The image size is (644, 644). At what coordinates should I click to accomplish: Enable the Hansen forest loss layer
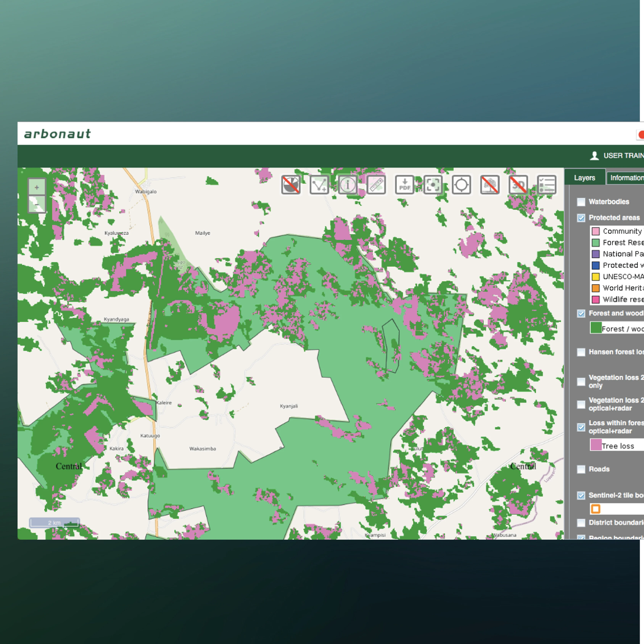point(581,352)
